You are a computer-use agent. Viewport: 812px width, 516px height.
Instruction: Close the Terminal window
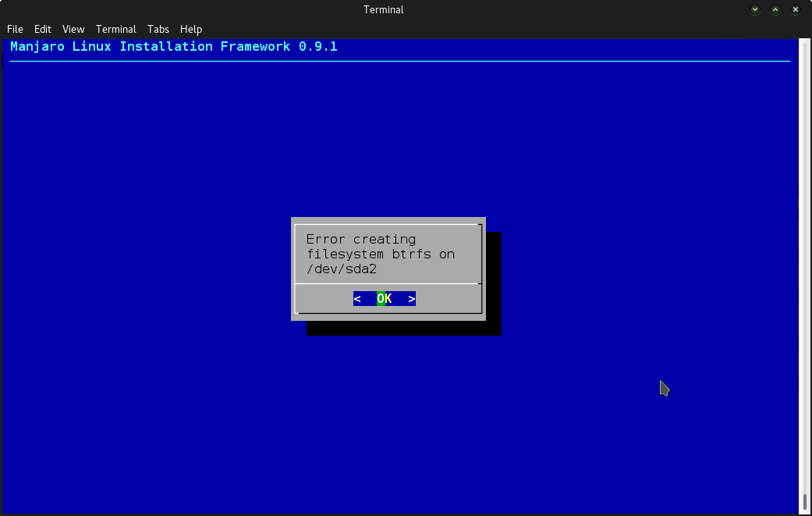pyautogui.click(x=796, y=9)
